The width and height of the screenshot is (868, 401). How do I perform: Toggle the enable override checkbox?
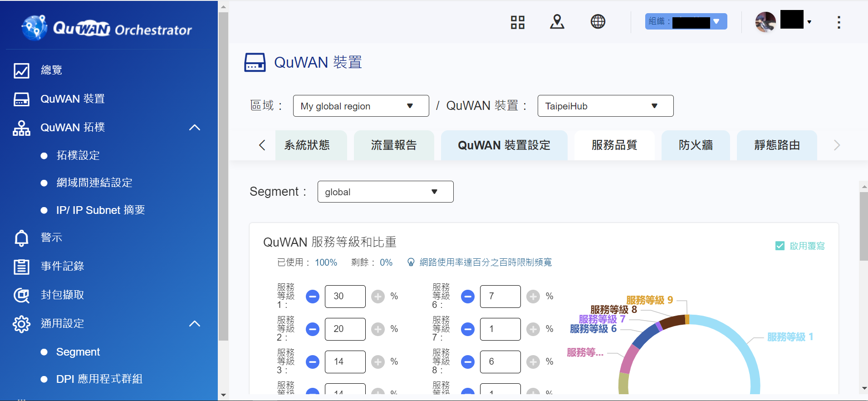click(x=780, y=246)
